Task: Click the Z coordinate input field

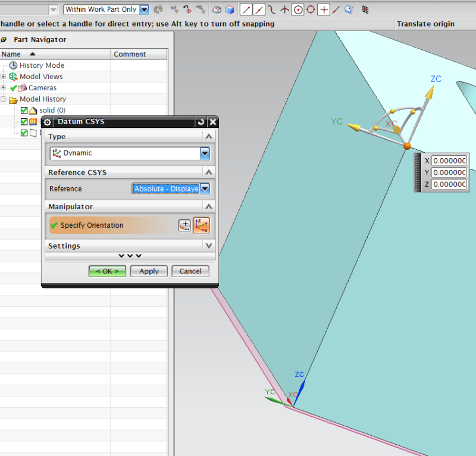Action: (449, 184)
